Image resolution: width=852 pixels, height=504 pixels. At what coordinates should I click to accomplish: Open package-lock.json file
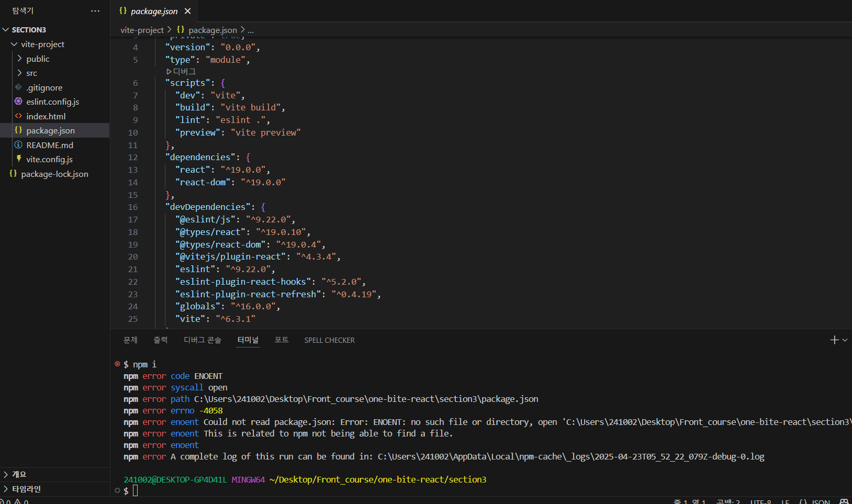pos(54,174)
